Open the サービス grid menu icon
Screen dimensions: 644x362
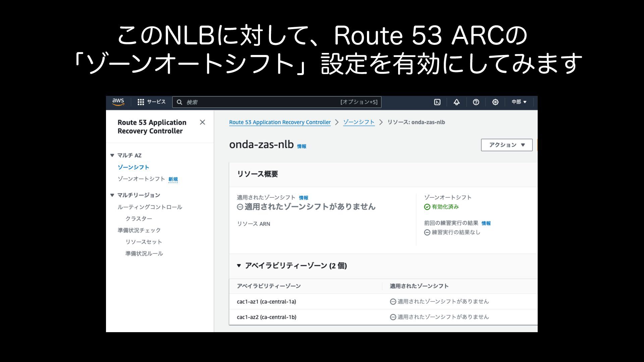[x=141, y=102]
